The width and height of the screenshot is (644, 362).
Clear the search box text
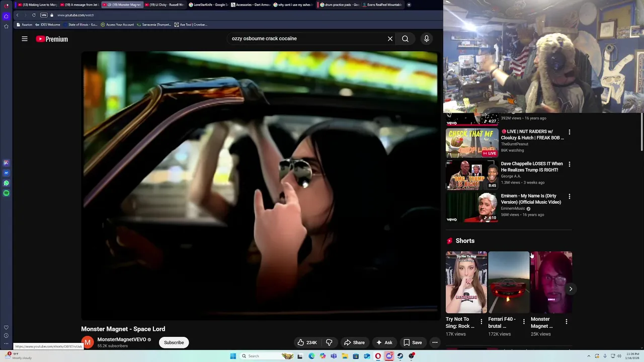click(x=390, y=39)
